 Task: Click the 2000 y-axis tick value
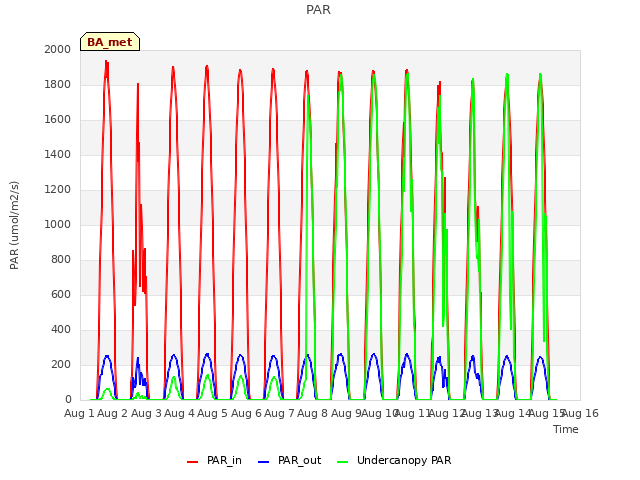click(58, 49)
